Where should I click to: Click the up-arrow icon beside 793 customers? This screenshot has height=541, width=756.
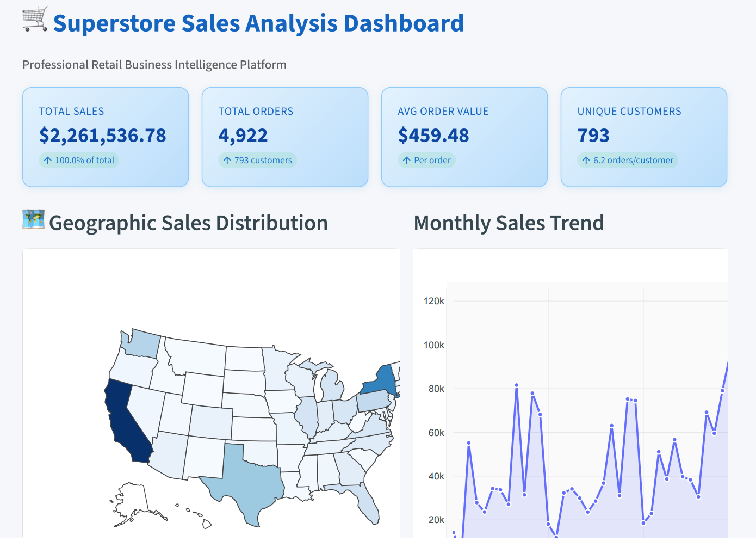227,160
